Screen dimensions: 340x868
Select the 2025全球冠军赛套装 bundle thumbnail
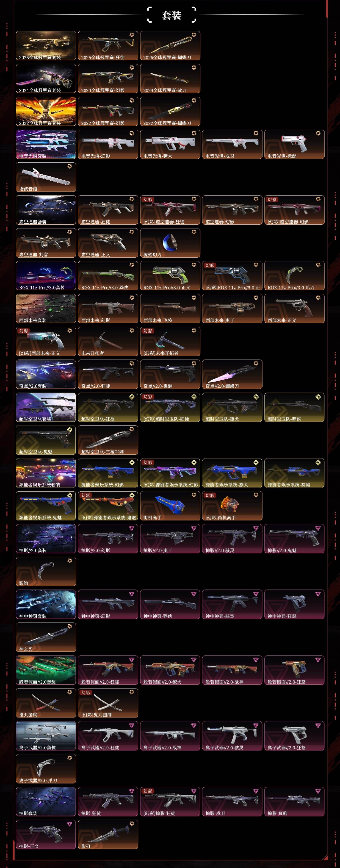tap(46, 46)
